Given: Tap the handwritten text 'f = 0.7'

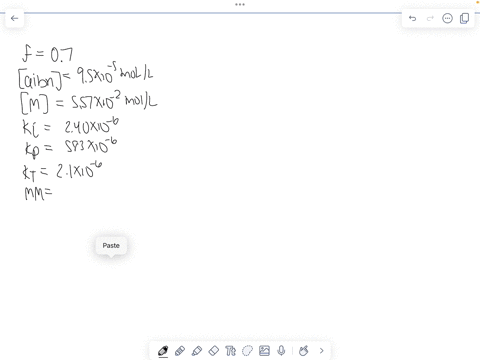Looking at the screenshot, I should pos(47,54).
